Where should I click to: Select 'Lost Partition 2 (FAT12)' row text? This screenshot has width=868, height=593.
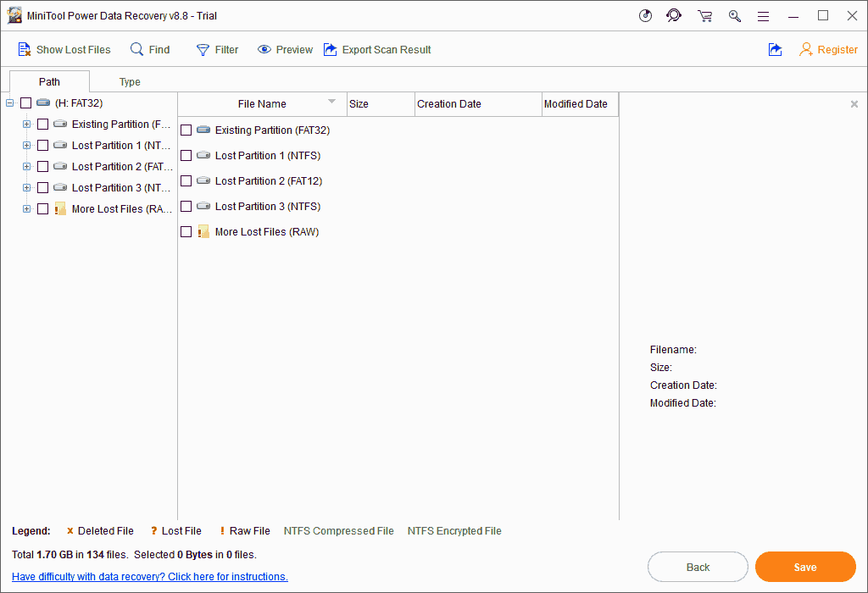269,181
